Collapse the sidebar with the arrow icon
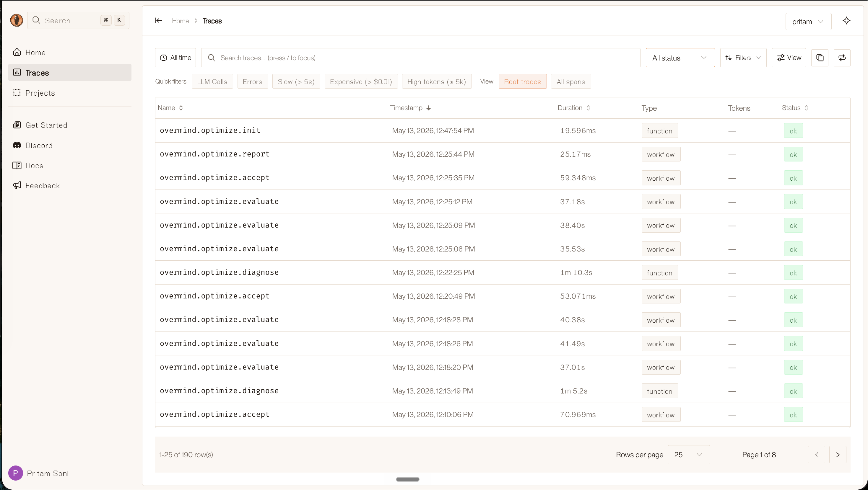868x490 pixels. click(158, 21)
